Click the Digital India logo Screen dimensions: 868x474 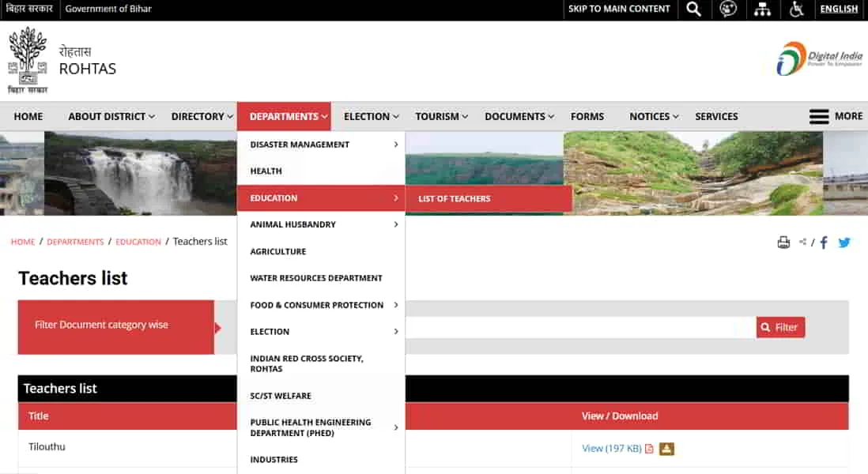819,58
